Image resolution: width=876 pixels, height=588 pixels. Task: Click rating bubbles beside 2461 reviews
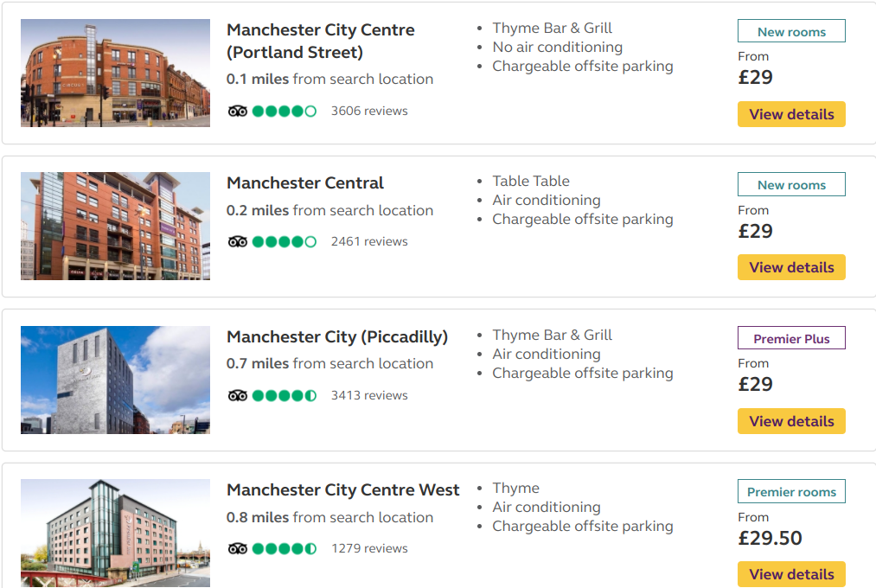pos(285,241)
